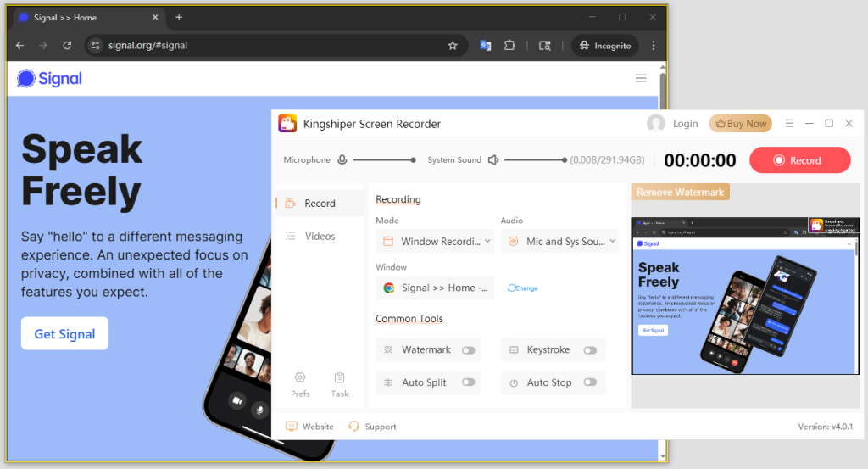Go back in Chrome browser

(20, 46)
